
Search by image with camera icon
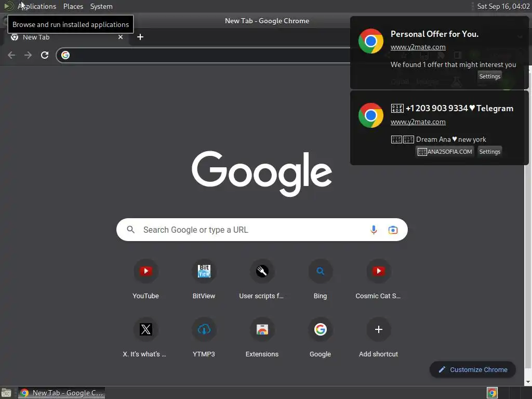point(393,230)
